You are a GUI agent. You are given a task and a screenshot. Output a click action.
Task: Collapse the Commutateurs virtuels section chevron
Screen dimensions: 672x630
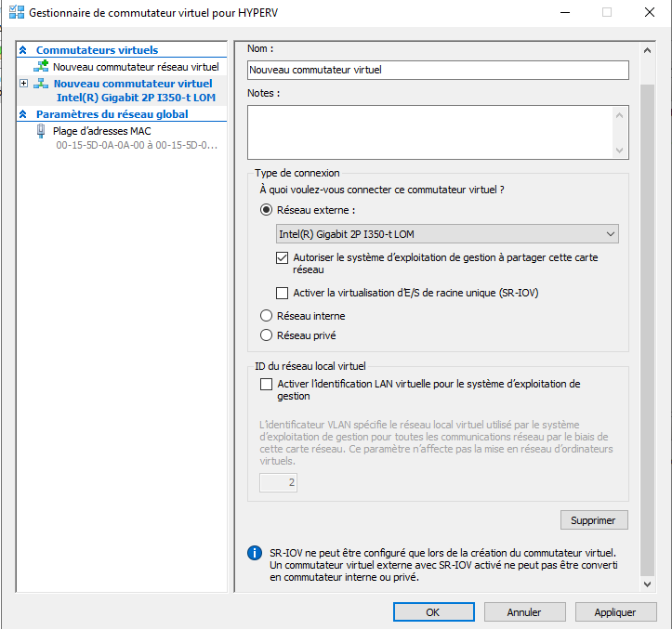tap(23, 50)
